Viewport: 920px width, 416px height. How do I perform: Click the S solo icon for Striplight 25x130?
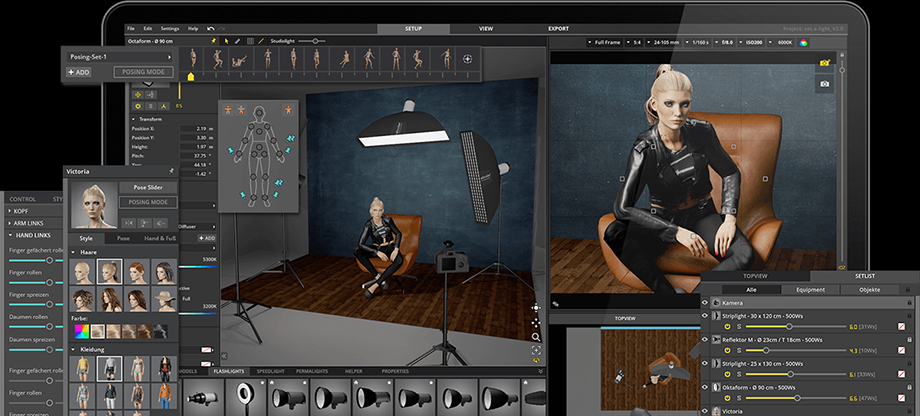click(x=739, y=374)
